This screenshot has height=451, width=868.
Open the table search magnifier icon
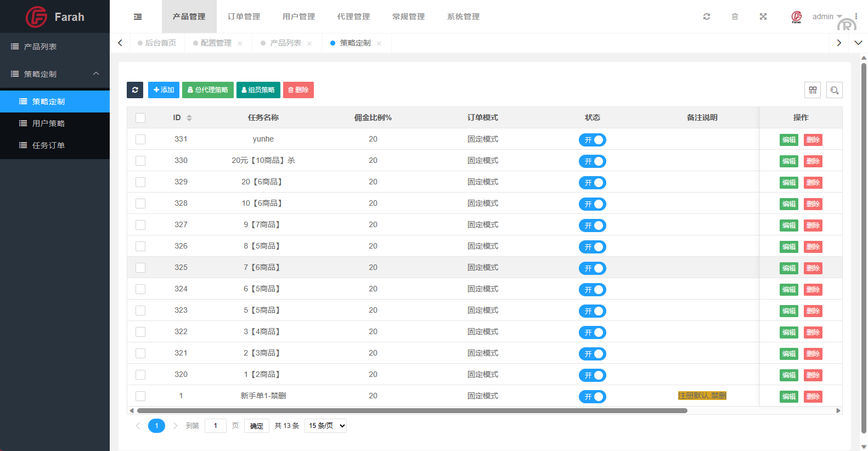point(835,90)
